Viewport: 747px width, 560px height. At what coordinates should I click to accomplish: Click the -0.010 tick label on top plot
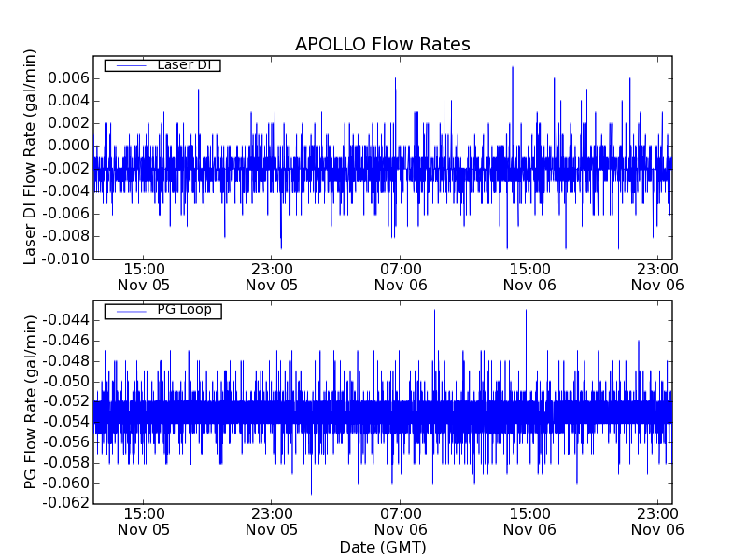(65, 259)
